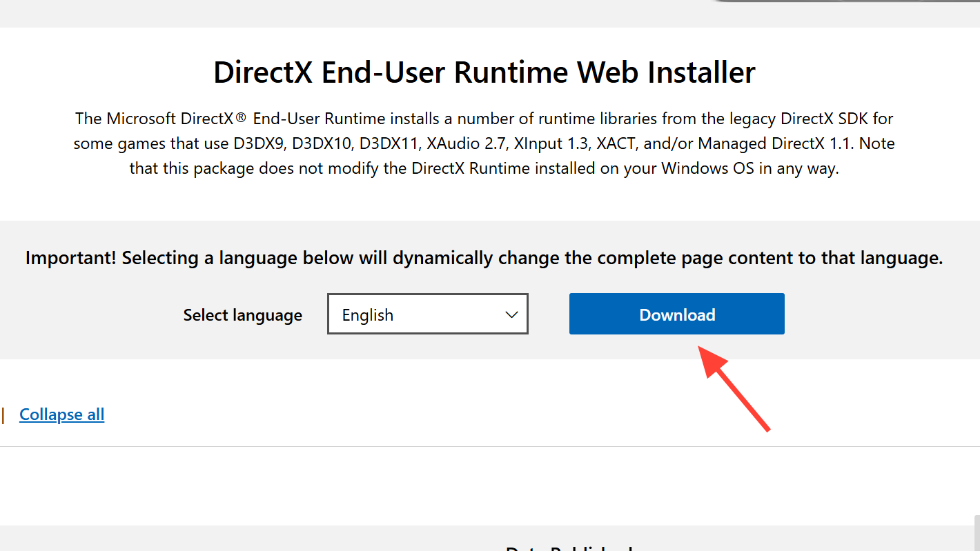Click the blue Download button

point(676,314)
